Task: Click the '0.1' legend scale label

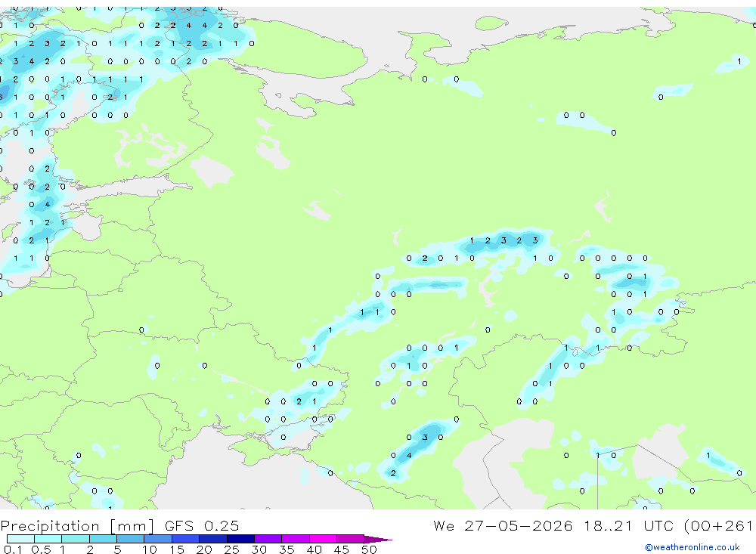Action: (x=13, y=549)
